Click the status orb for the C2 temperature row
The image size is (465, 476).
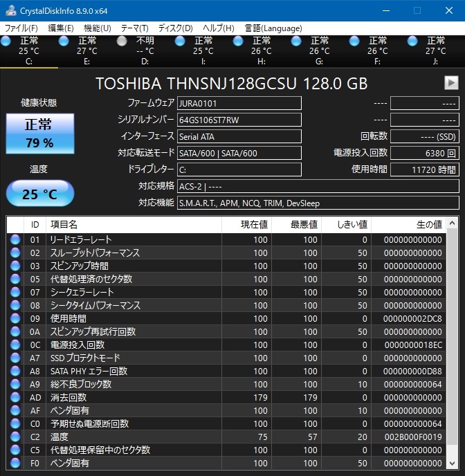[x=15, y=437]
